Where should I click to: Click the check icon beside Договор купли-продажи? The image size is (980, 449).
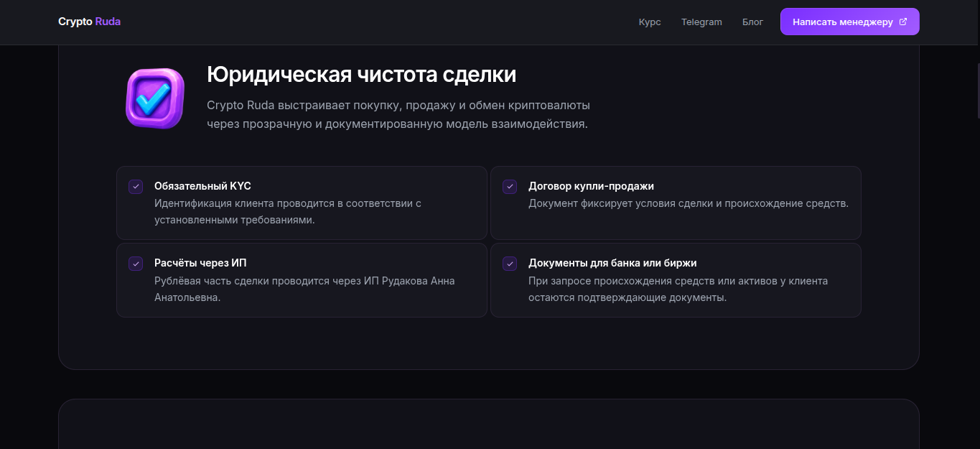point(510,187)
